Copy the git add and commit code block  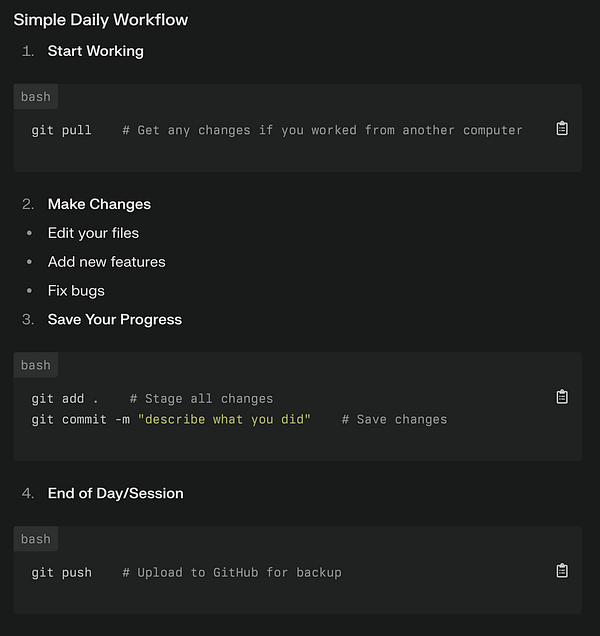562,397
